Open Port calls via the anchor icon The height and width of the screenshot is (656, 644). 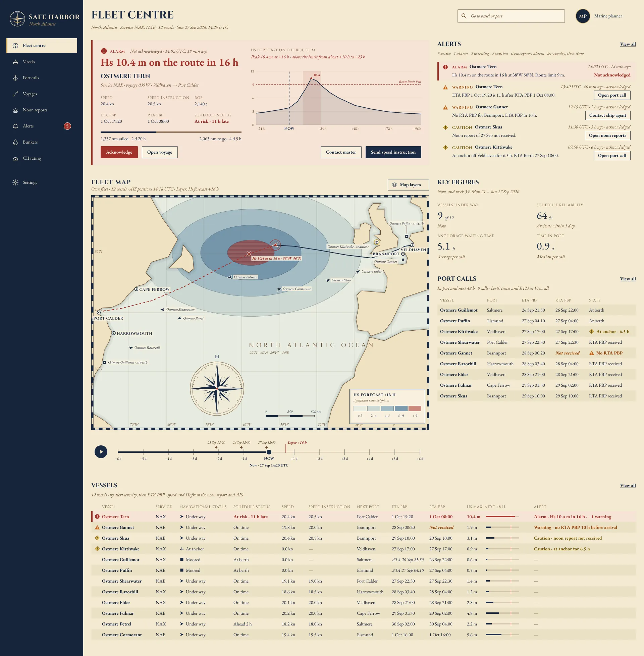coord(15,78)
